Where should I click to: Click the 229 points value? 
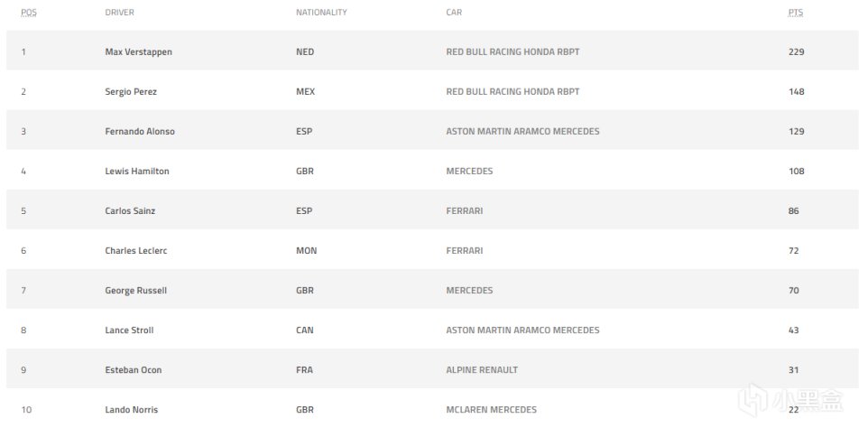796,51
